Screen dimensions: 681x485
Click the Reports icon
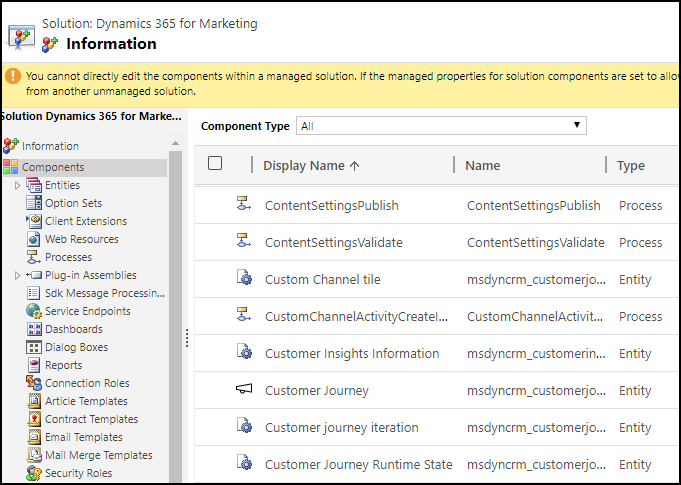(34, 365)
